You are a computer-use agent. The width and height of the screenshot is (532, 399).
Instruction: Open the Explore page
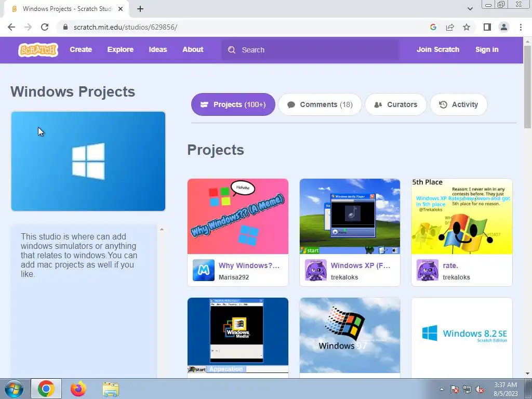(121, 49)
